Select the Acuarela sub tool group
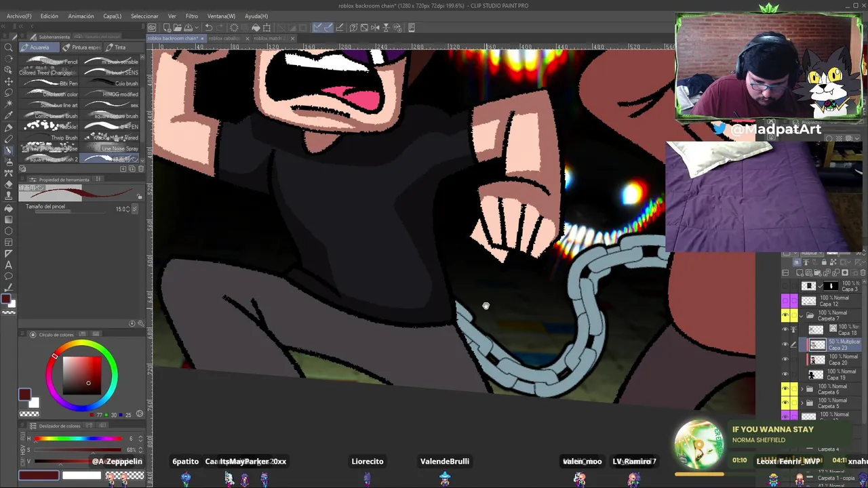Viewport: 868px width, 488px height. point(39,47)
